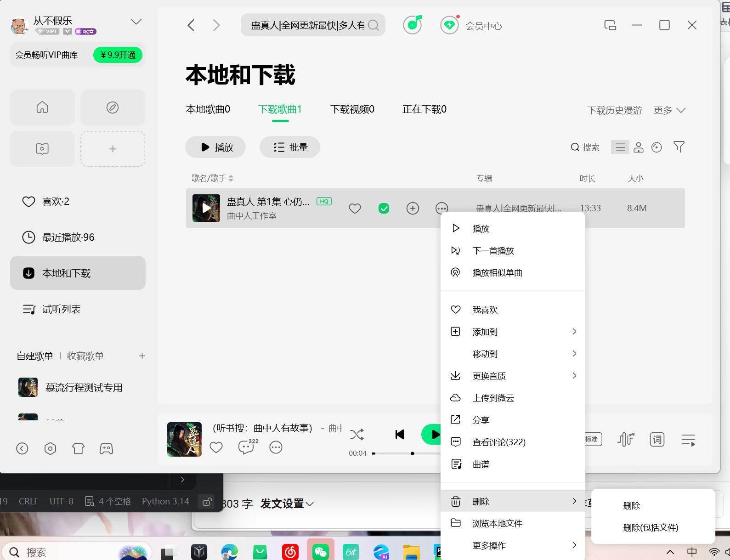Choose 上传到微云 in context menu
Viewport: 730px width, 560px height.
[x=513, y=398]
